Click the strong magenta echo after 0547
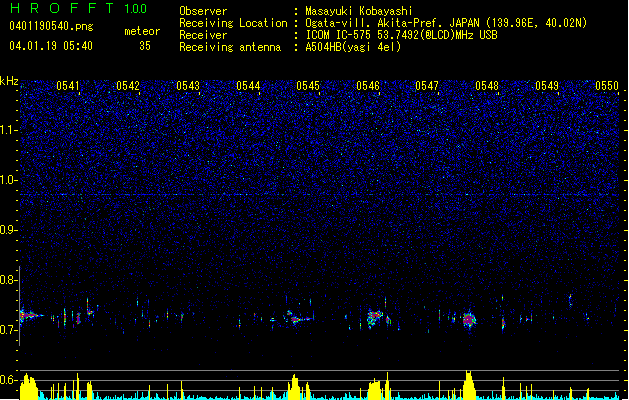Viewport: 629px width, 400px height. (x=469, y=320)
